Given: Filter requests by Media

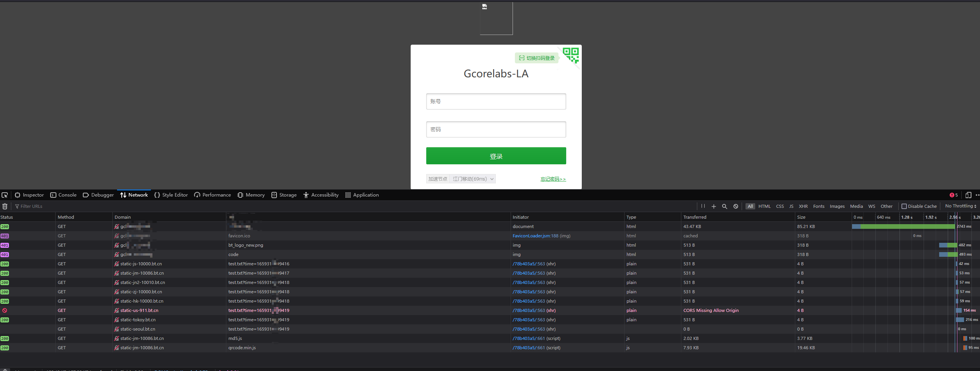Looking at the screenshot, I should click(x=856, y=206).
